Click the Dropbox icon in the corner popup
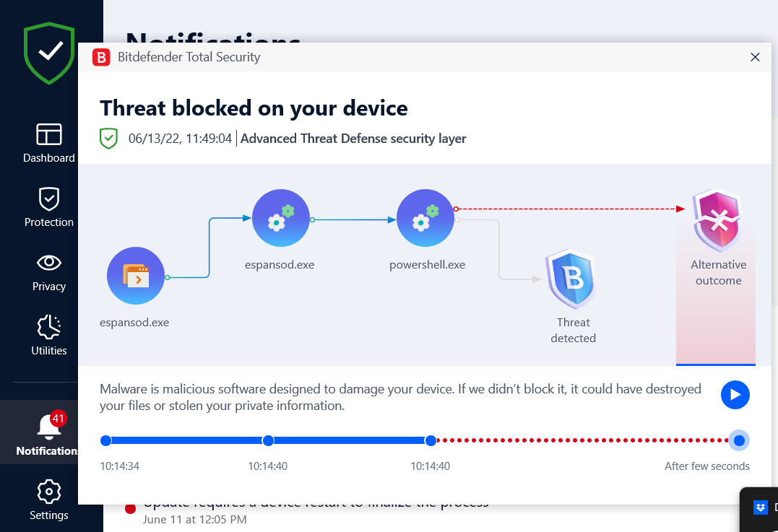 click(760, 507)
